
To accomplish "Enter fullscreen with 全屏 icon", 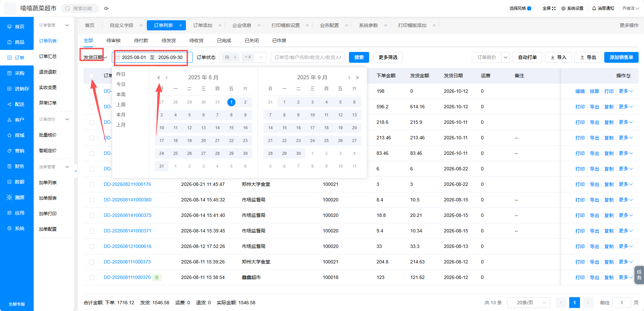I will coord(554,8).
